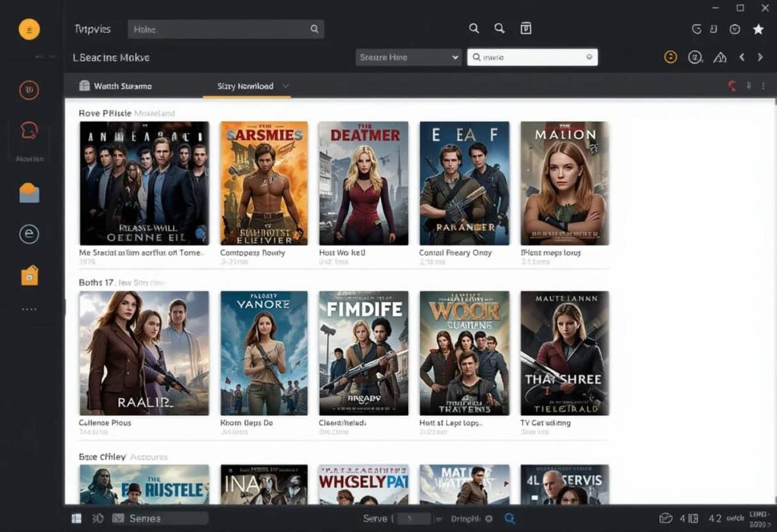This screenshot has width=777, height=532.
Task: Open the RIISTELE poster in bottom row
Action: coord(143,484)
